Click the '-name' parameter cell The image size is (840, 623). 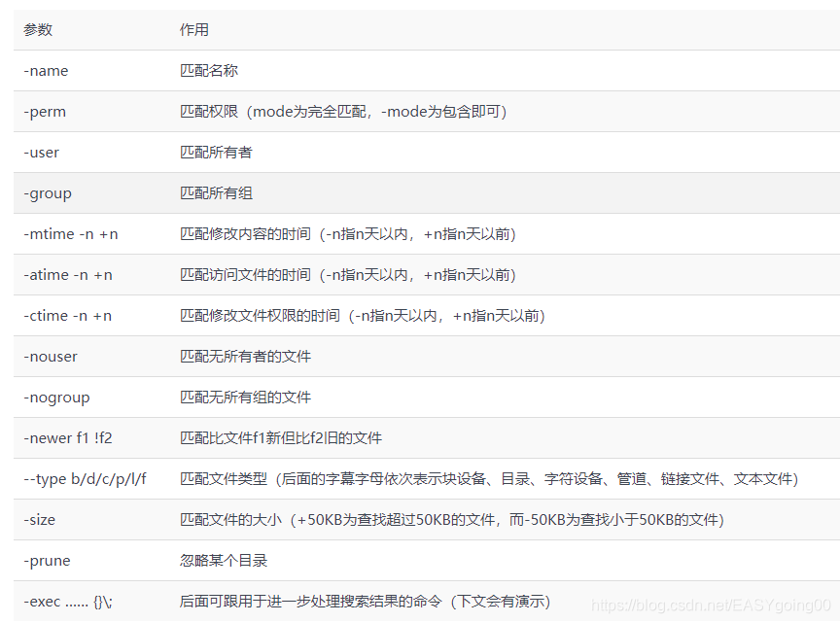point(46,71)
